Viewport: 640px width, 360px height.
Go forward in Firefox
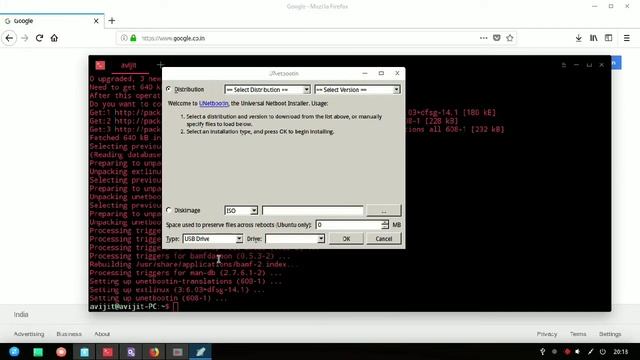(x=24, y=38)
